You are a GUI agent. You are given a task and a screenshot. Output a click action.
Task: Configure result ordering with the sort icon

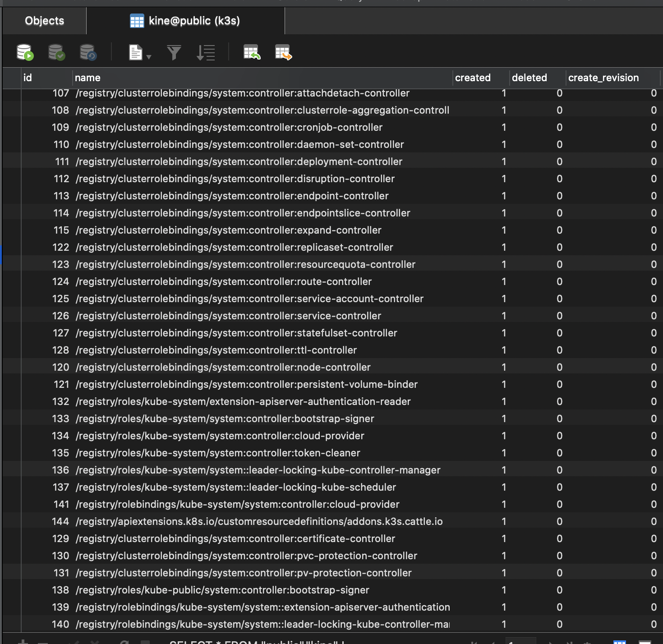coord(206,52)
